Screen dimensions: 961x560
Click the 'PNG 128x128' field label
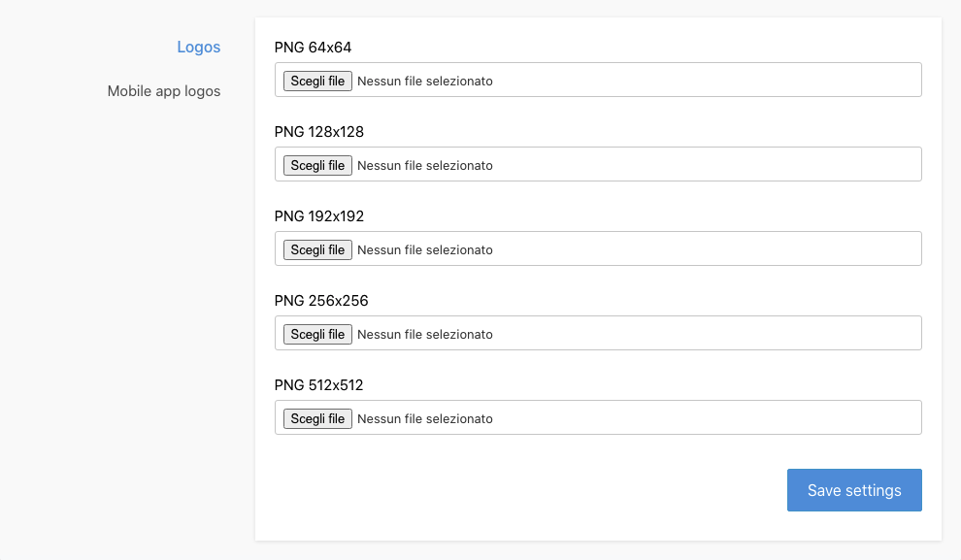coord(319,131)
